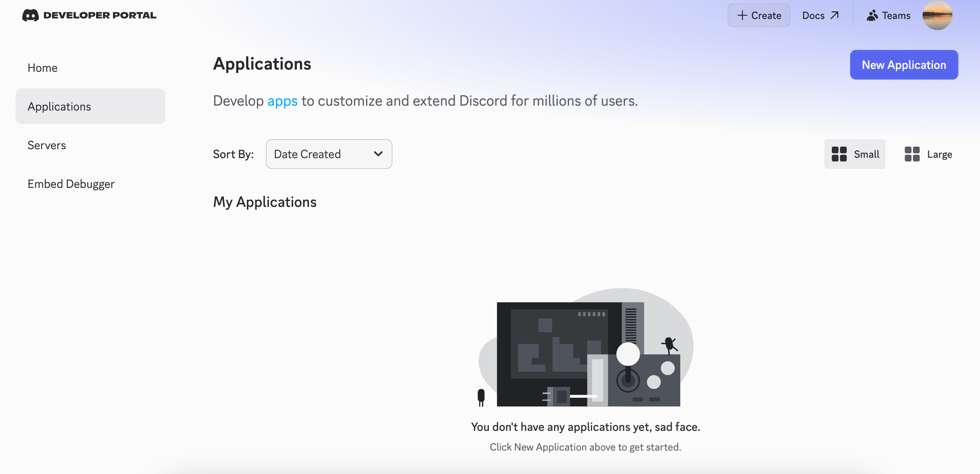This screenshot has height=474, width=980.
Task: Open the Create dropdown in the header
Action: (758, 15)
